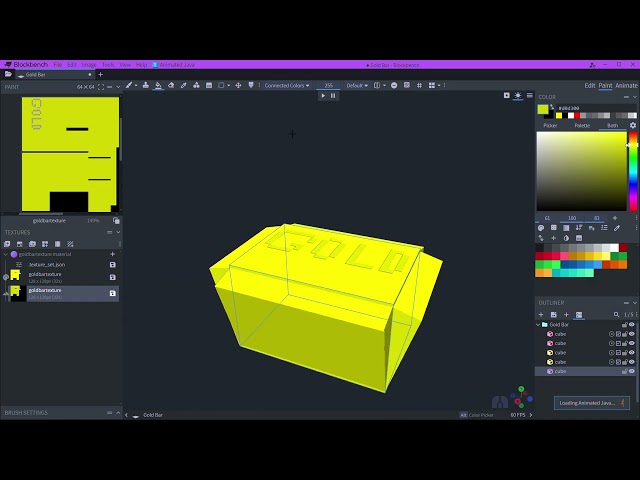Switch to the Palette tab
Viewport: 640px width, 480px height.
pyautogui.click(x=582, y=125)
